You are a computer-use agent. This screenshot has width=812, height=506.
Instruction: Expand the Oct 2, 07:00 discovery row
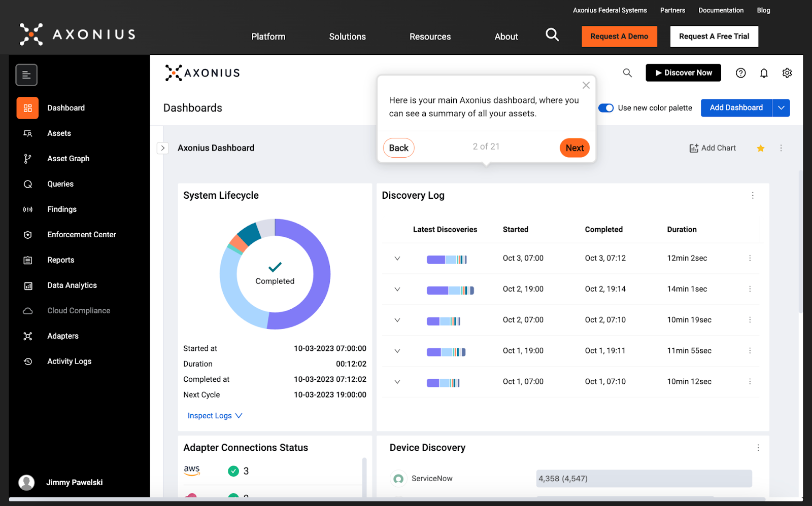pyautogui.click(x=397, y=320)
